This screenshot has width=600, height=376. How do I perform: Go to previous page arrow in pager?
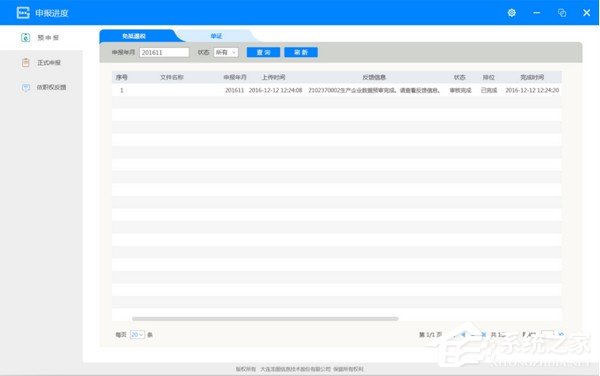point(463,335)
